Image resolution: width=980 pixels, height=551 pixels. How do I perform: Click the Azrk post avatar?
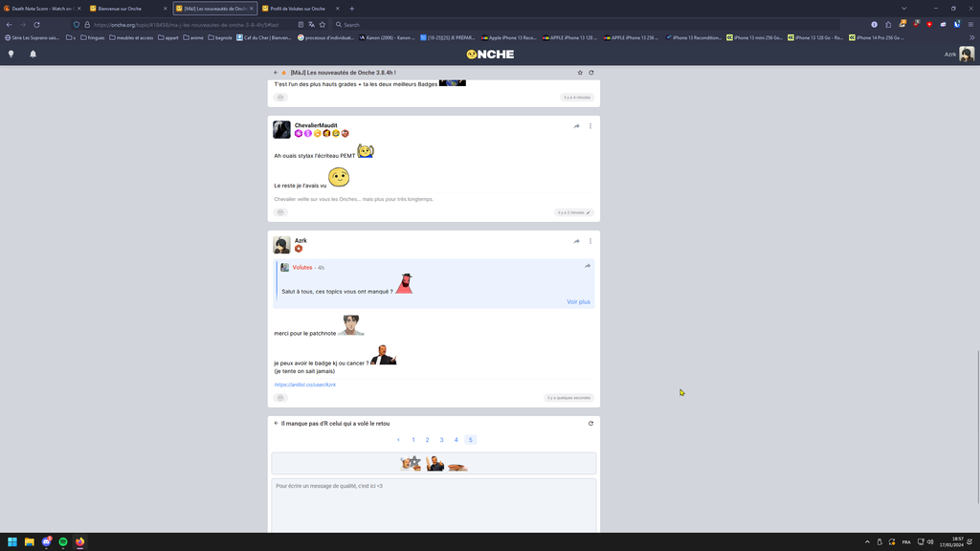(x=282, y=245)
